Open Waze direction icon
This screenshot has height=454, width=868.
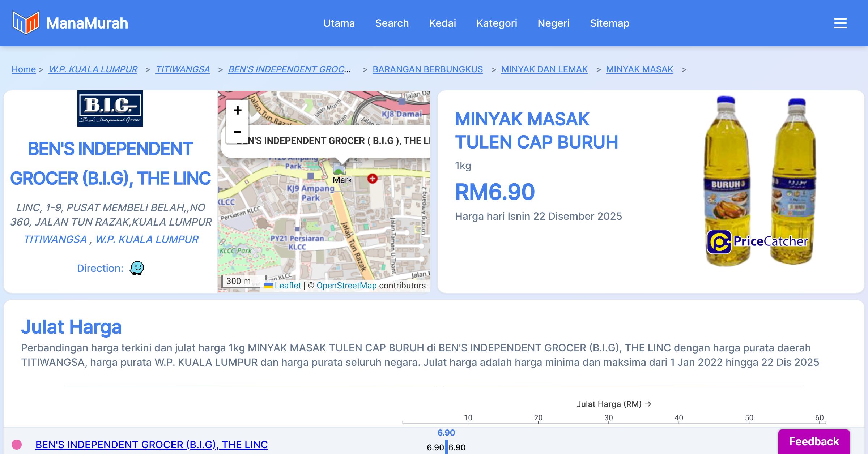pyautogui.click(x=137, y=268)
